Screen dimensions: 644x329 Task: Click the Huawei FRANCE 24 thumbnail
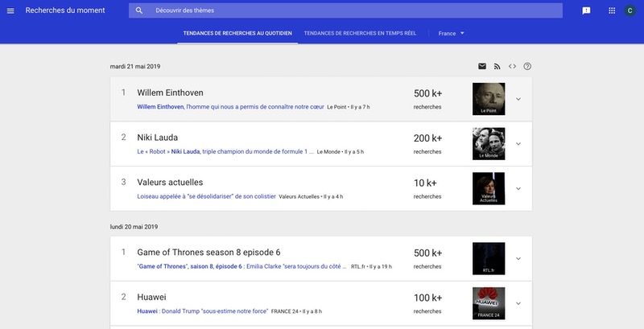pos(489,303)
